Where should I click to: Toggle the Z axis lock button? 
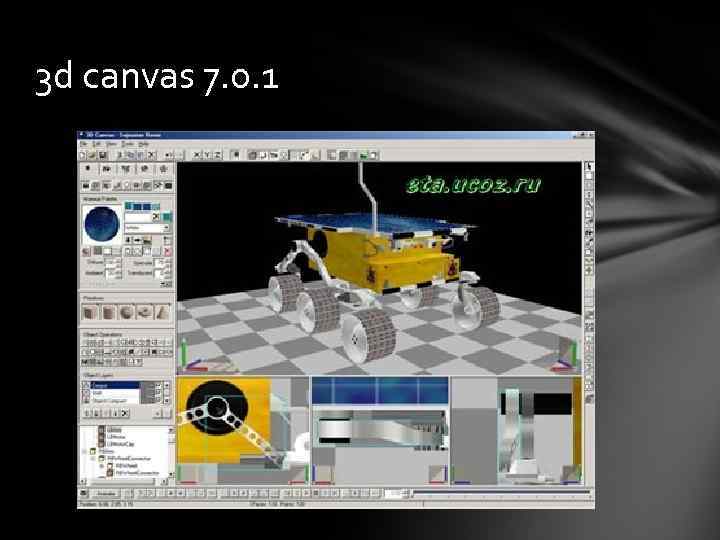217,155
